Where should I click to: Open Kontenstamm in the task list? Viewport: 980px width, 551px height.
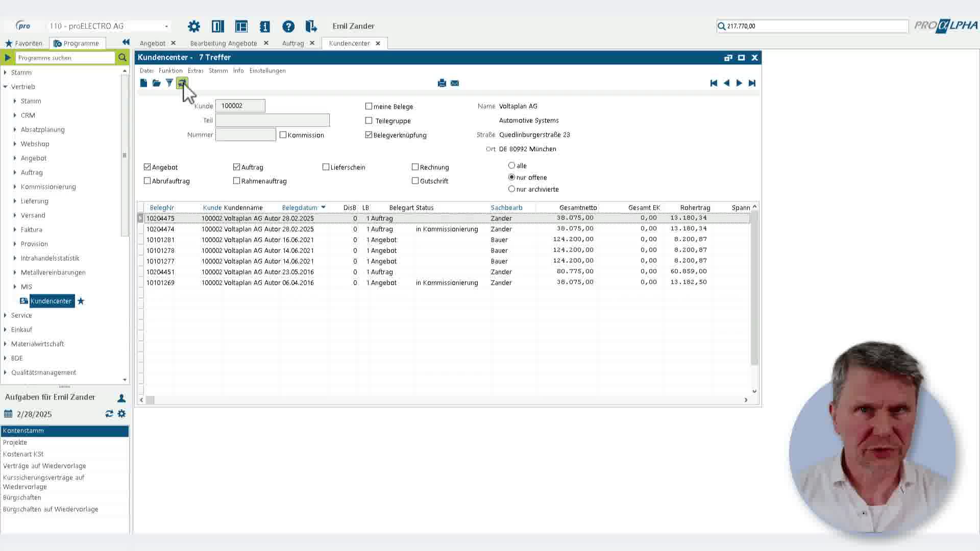(64, 431)
